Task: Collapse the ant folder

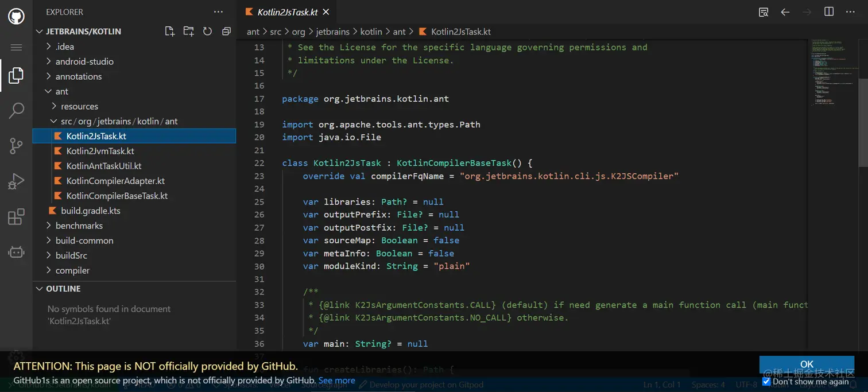Action: coord(62,91)
